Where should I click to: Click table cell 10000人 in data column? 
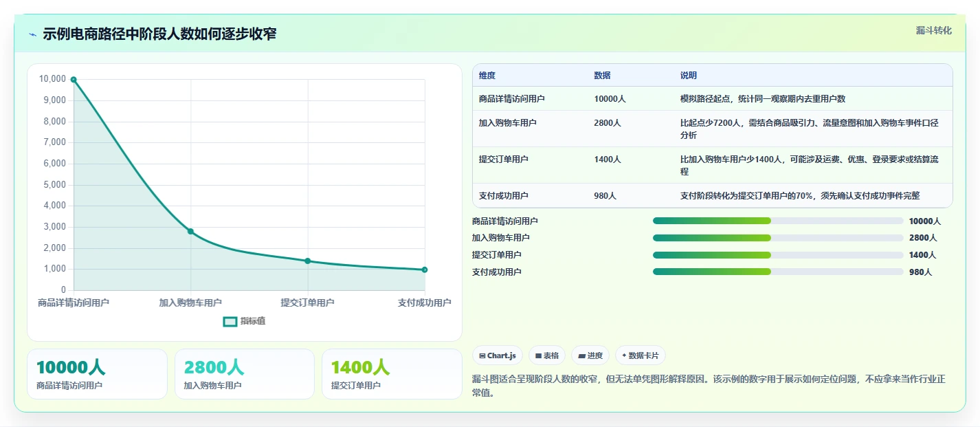[x=610, y=99]
